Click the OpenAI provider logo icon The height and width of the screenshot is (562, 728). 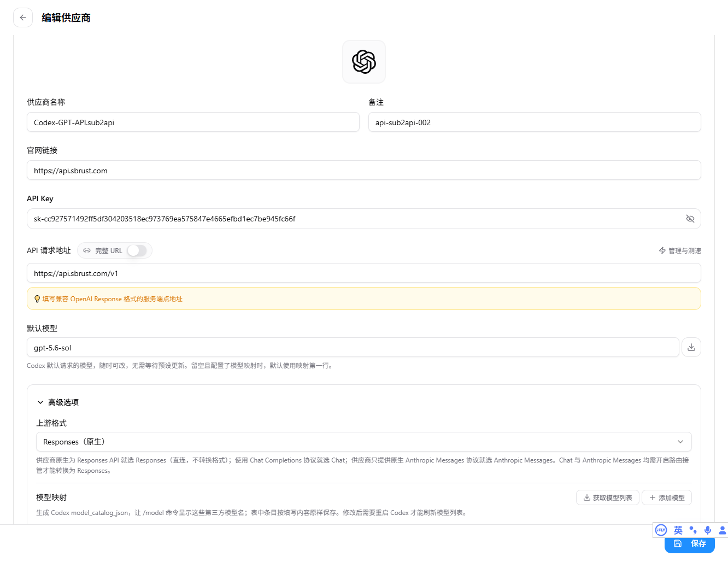(364, 62)
